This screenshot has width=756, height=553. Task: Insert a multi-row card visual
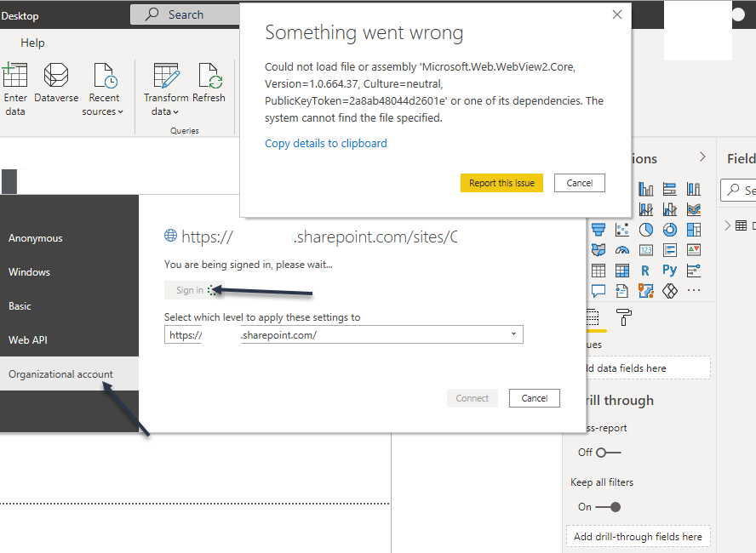click(x=670, y=250)
